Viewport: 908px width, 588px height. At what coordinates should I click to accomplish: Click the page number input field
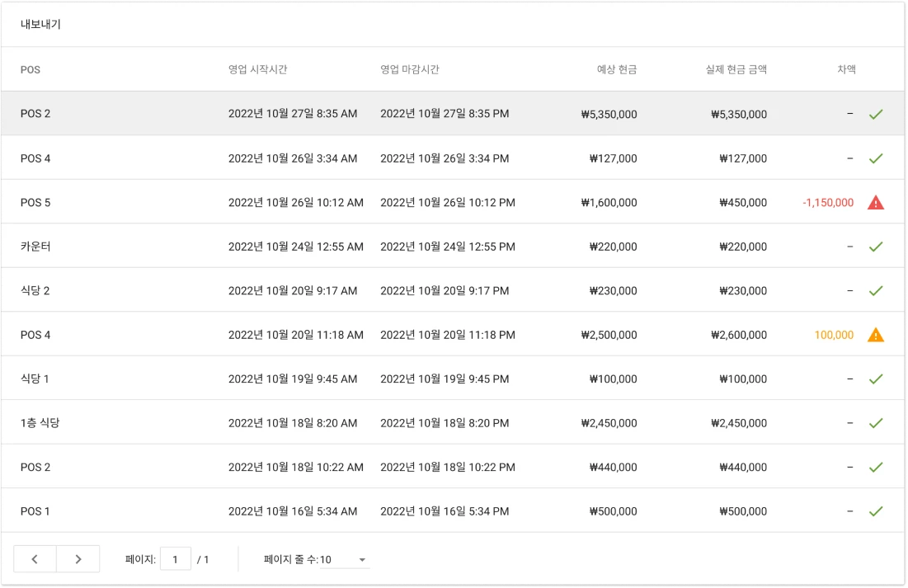176,558
